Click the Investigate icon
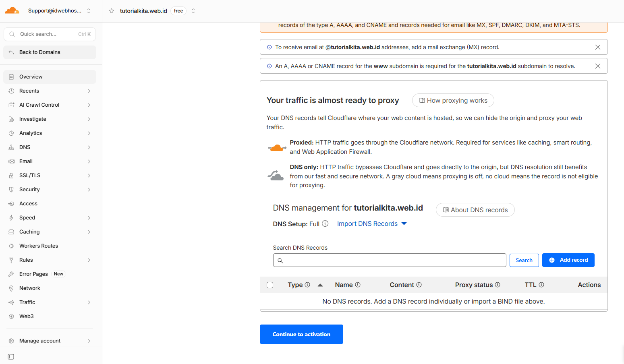Image resolution: width=624 pixels, height=364 pixels. click(x=11, y=119)
